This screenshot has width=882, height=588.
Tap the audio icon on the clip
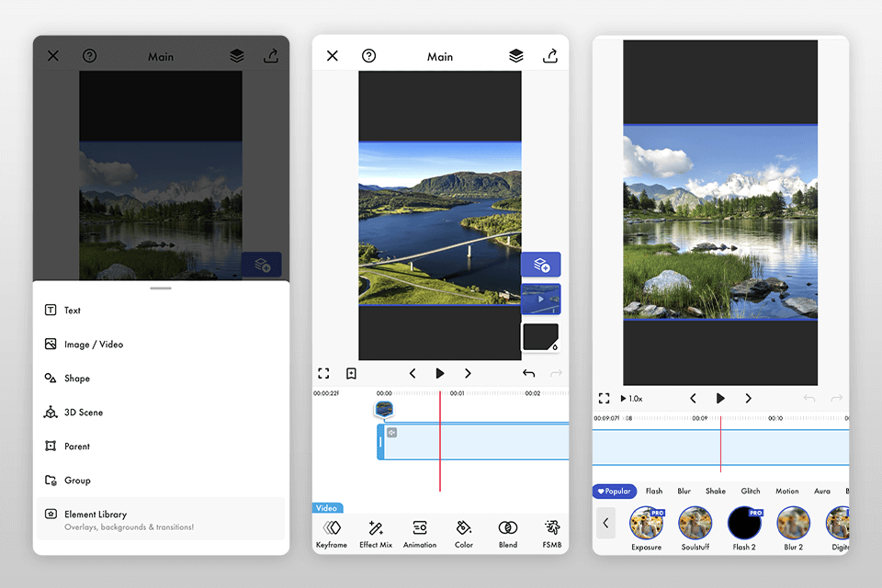[x=392, y=433]
